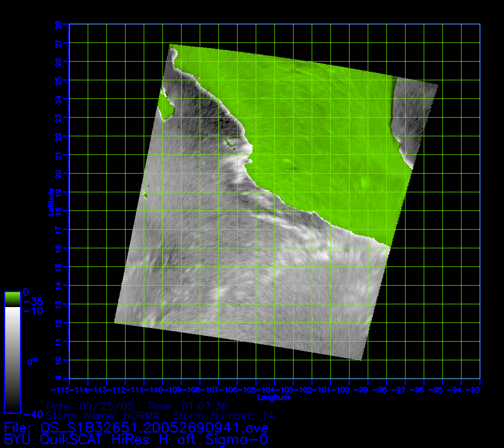
Task: Click the -35 label on the color bar
Action: (x=33, y=302)
